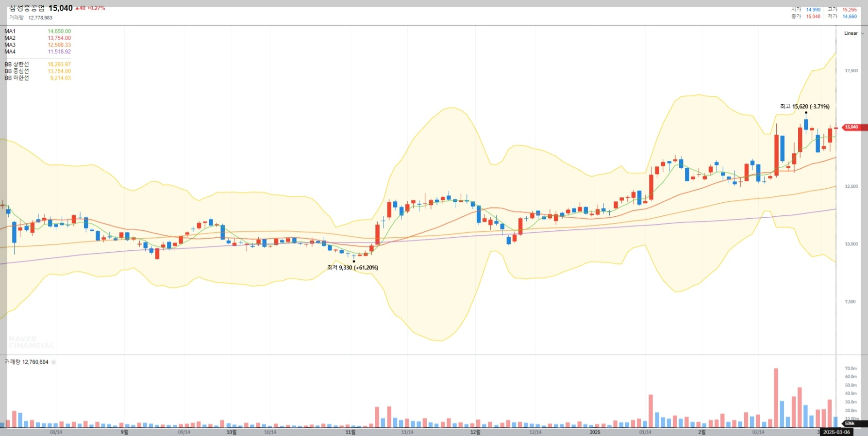
Task: Click the 12월 label on time axis
Action: (475, 432)
